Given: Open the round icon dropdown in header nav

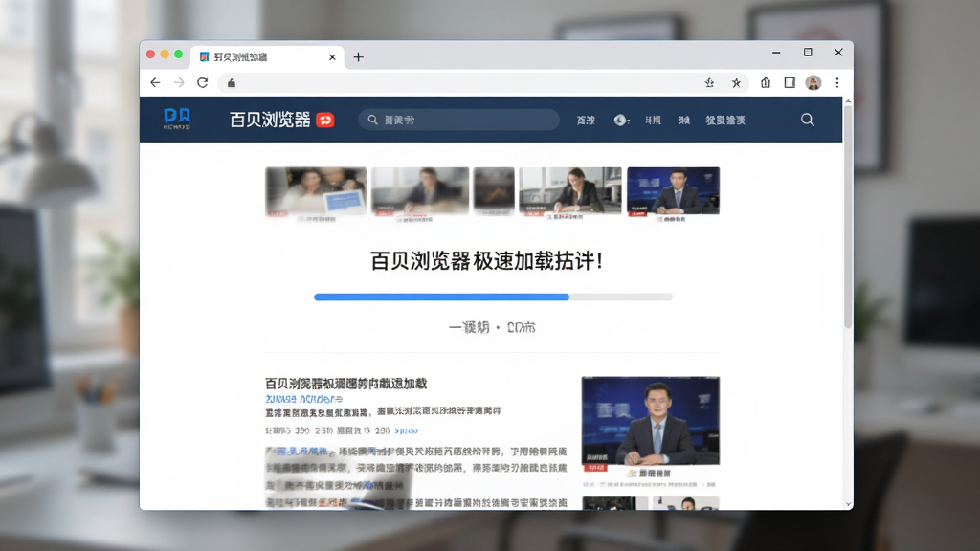Looking at the screenshot, I should [621, 120].
